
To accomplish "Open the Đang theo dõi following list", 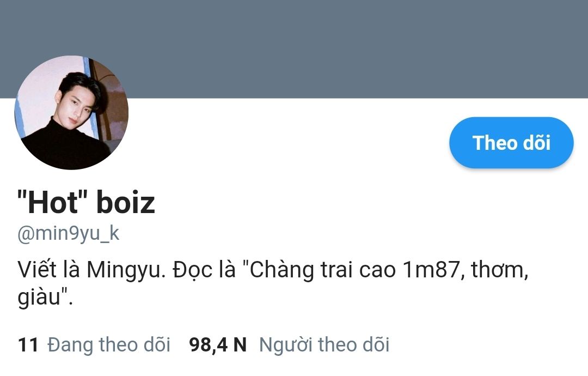I will click(x=109, y=345).
